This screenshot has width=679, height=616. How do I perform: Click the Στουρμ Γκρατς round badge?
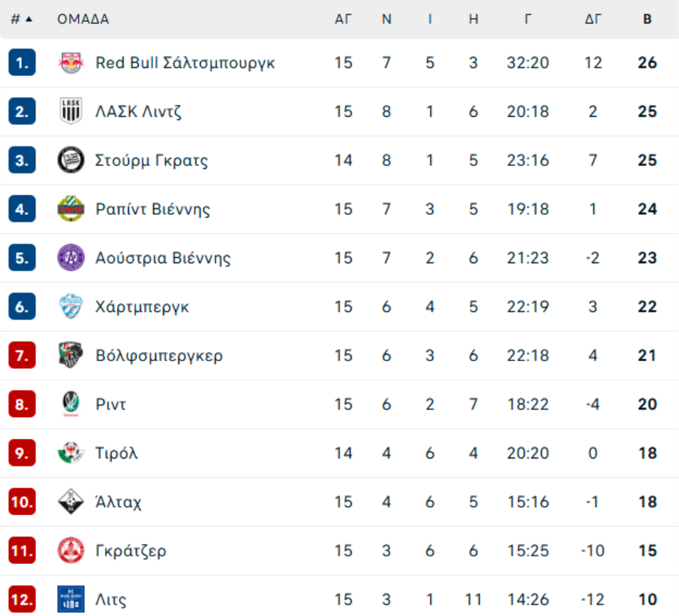point(71,160)
